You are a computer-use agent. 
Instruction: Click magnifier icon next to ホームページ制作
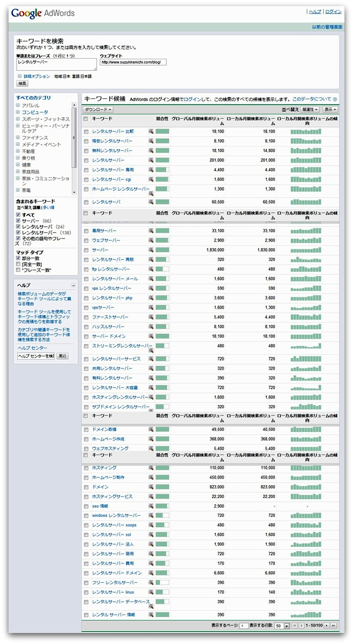tap(151, 477)
